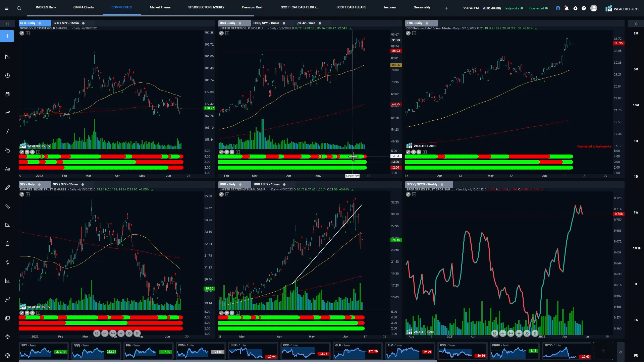Switch to Premium Dash tab
This screenshot has height=362, width=644.
coord(253,7)
